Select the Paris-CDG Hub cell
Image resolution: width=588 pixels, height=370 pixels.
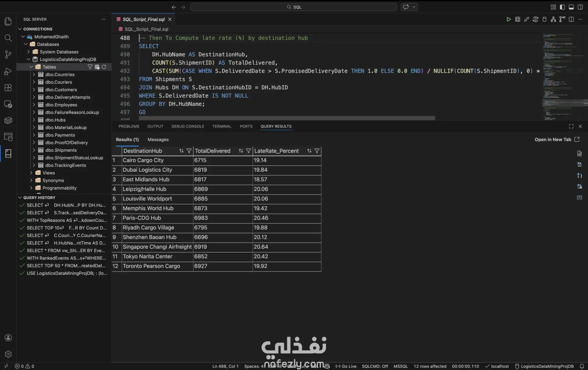pos(157,218)
